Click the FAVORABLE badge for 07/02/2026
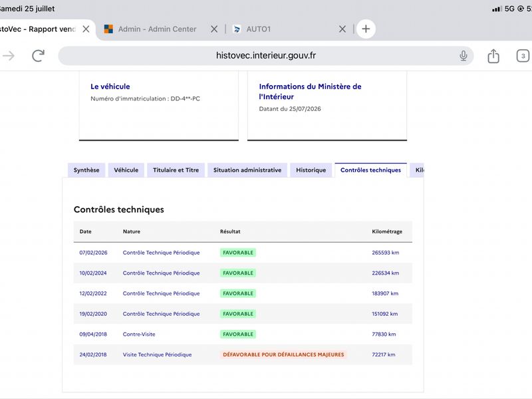Screen dimensions: 532x399 238,253
